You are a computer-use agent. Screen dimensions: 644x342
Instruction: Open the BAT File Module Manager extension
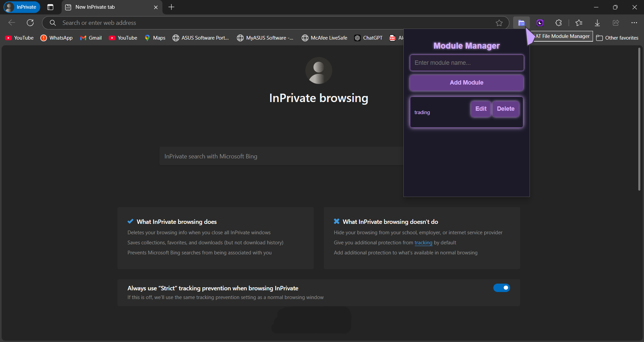(x=521, y=22)
